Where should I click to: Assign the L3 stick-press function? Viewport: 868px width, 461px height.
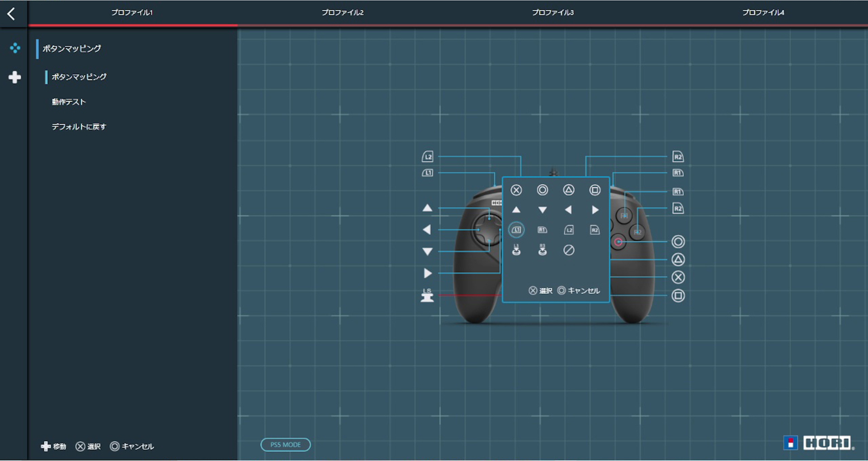516,250
